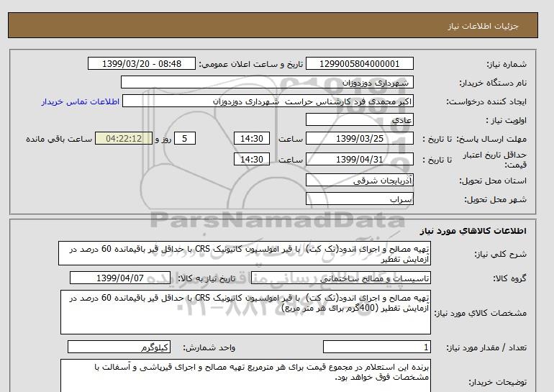This screenshot has width=554, height=392.
Task: Click the label توضیحات خریدار
Action: pyautogui.click(x=497, y=382)
